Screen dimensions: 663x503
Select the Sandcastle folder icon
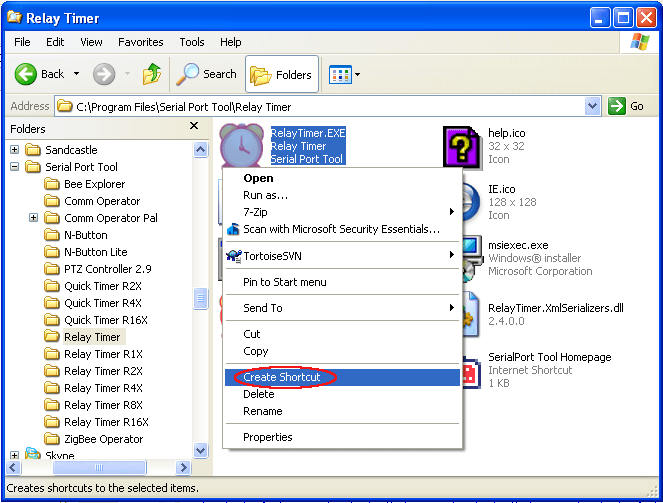33,150
